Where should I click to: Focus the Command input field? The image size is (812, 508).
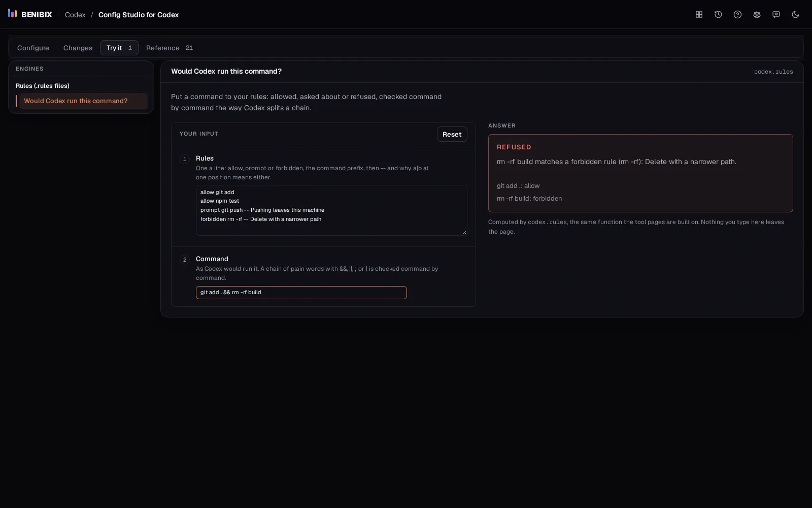click(301, 293)
